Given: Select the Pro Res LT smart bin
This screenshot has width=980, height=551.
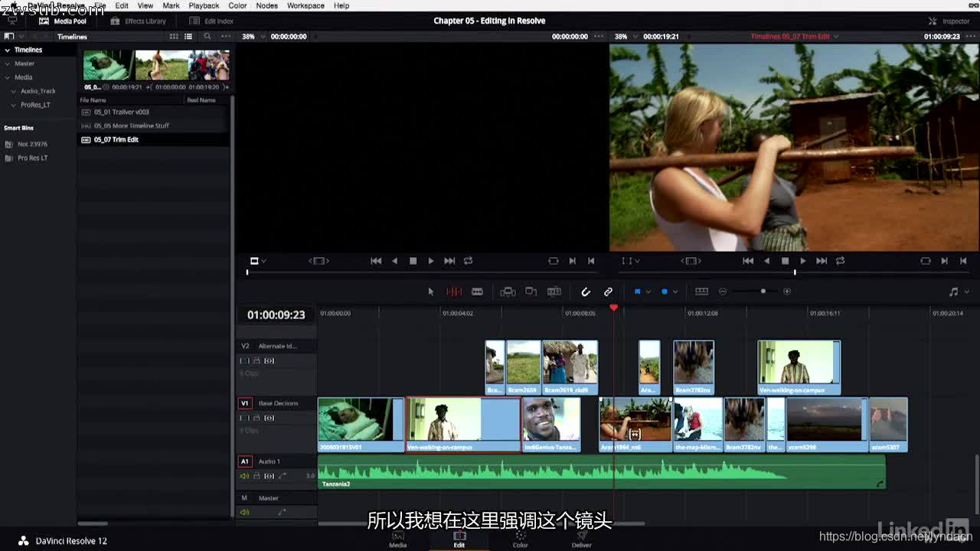Looking at the screenshot, I should click(32, 158).
